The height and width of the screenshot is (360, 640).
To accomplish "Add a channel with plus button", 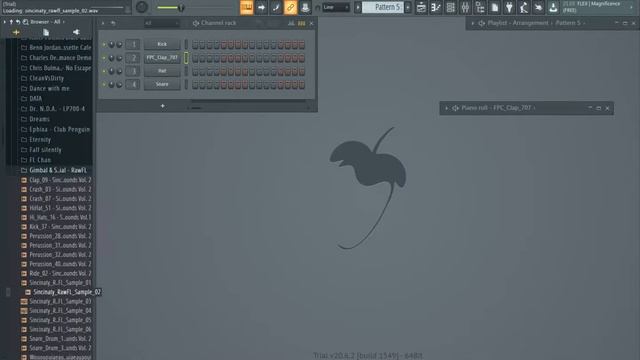I will click(x=162, y=106).
